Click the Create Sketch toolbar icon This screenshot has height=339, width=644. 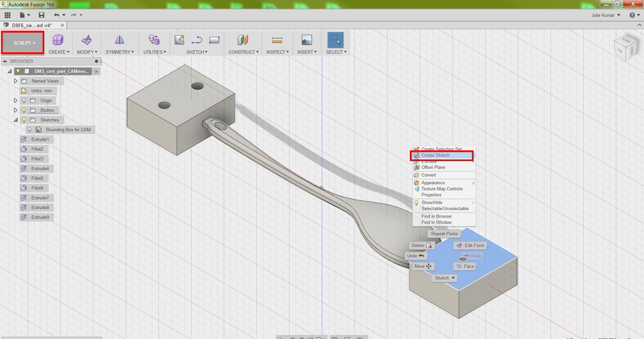179,40
